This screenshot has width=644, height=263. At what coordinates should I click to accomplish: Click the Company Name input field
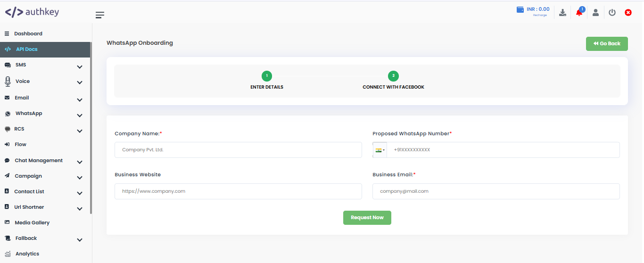click(238, 150)
